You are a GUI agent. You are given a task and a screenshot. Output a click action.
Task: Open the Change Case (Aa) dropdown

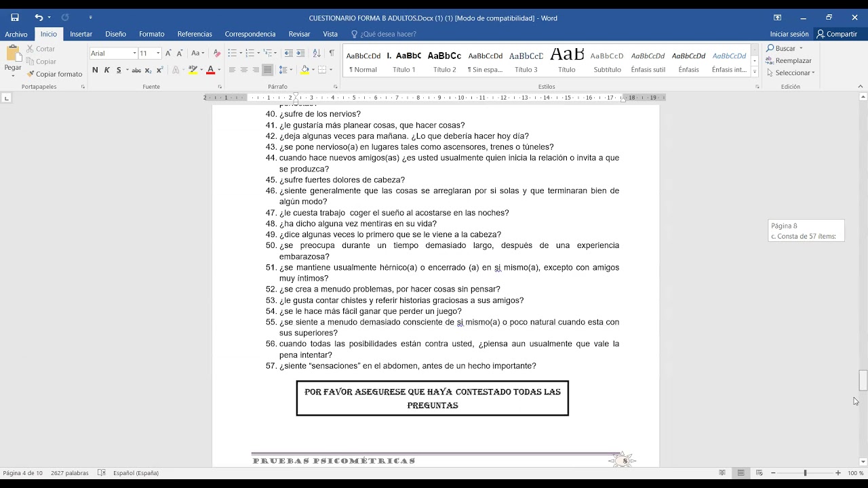click(197, 53)
